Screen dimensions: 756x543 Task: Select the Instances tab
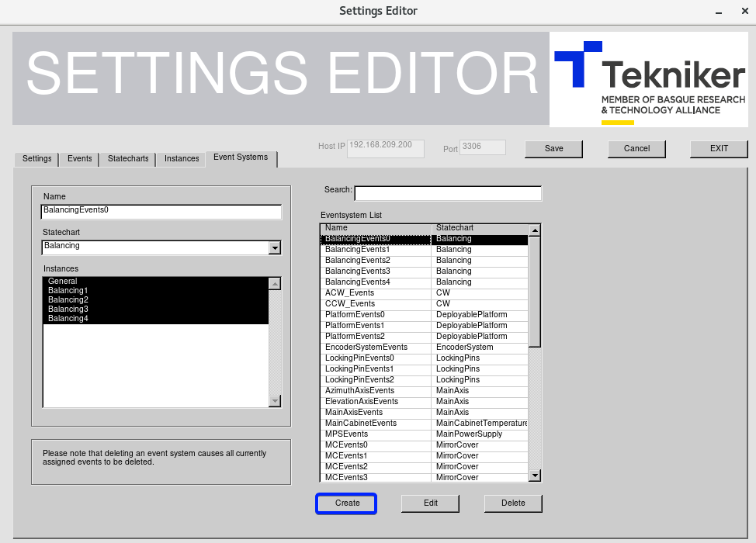pyautogui.click(x=182, y=158)
